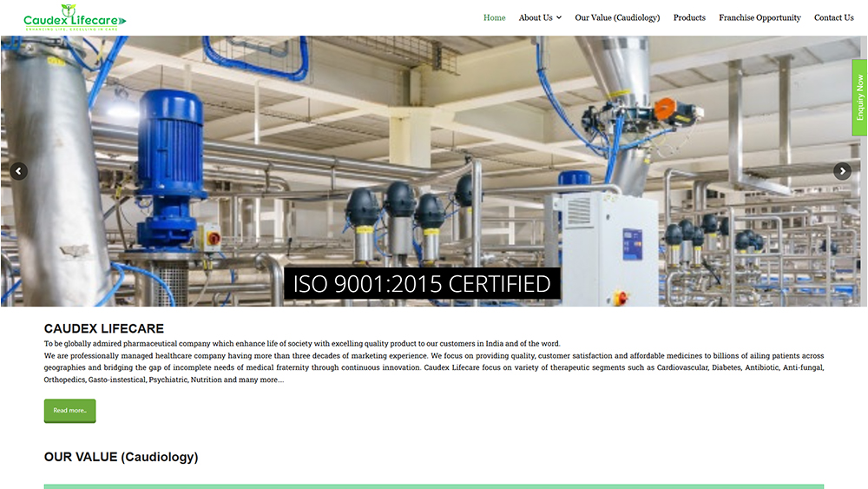Navigate to Products page
This screenshot has width=868, height=489.
(x=689, y=17)
